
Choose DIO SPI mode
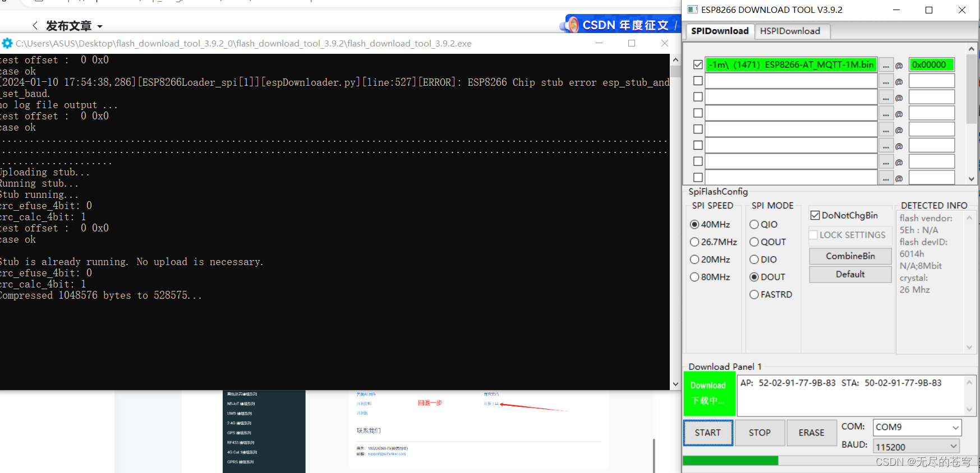(x=763, y=259)
